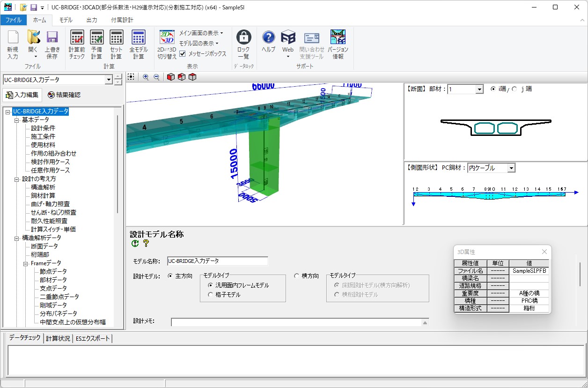588x388 pixels.
Task: Open バージョン情報 version information
Action: [x=338, y=45]
